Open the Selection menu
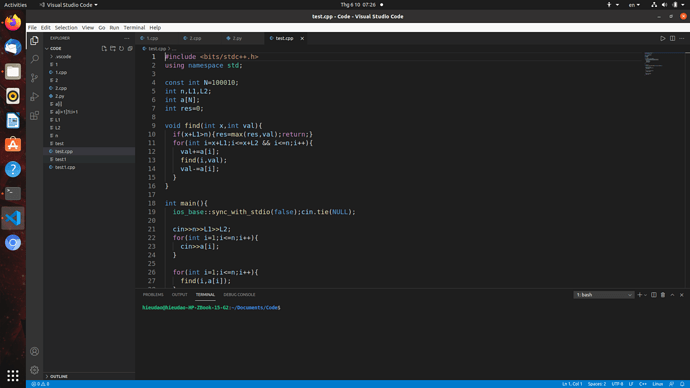The image size is (690, 388). [x=66, y=27]
